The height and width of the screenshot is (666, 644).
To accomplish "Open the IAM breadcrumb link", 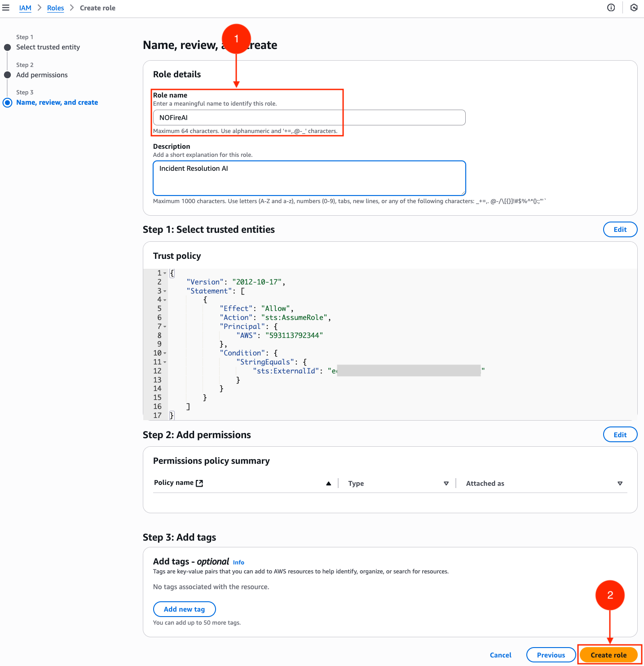I will [25, 8].
